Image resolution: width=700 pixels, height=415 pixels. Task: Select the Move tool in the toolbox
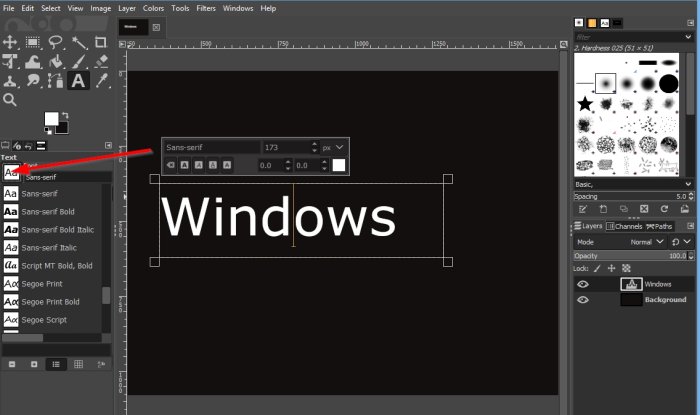[x=10, y=42]
